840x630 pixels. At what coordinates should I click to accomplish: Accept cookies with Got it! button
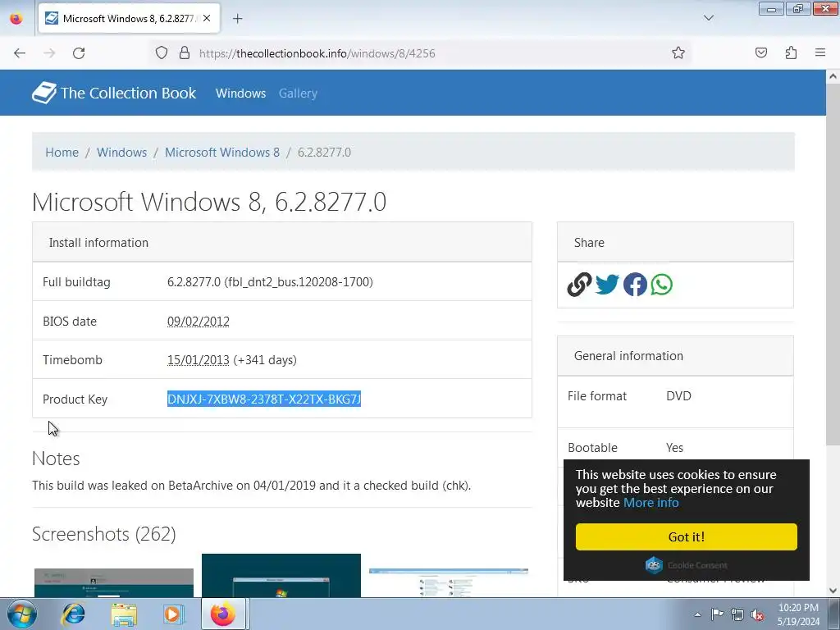(687, 536)
